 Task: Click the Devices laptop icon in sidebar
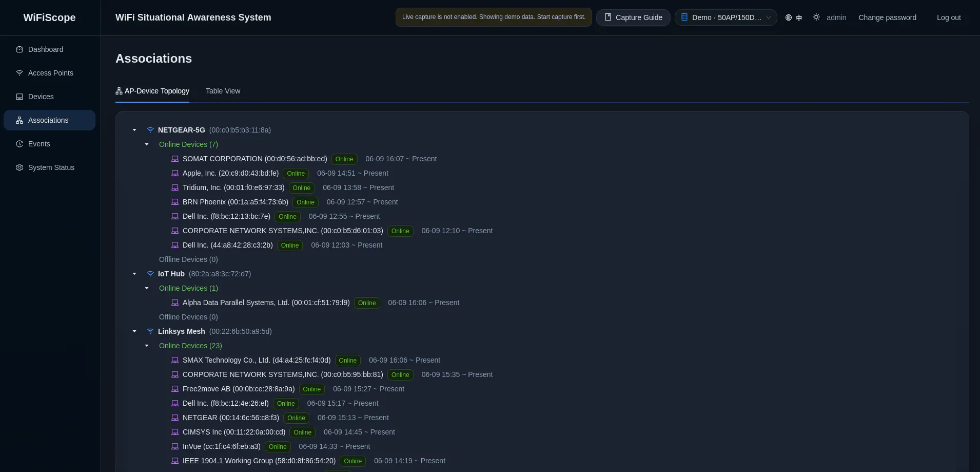(19, 97)
